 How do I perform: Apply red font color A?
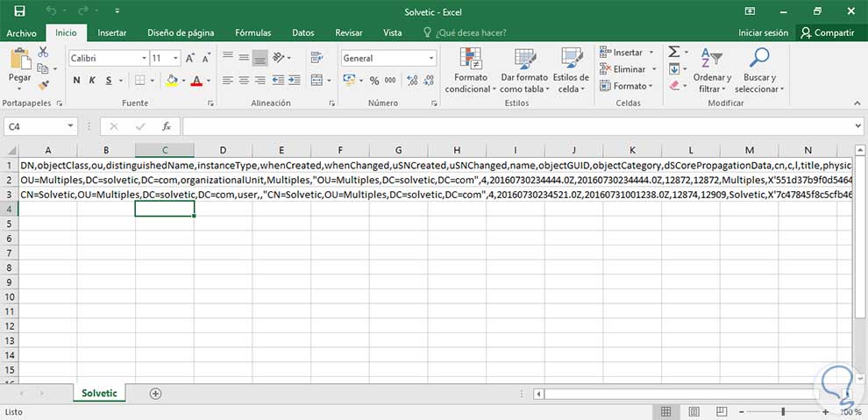pyautogui.click(x=196, y=81)
